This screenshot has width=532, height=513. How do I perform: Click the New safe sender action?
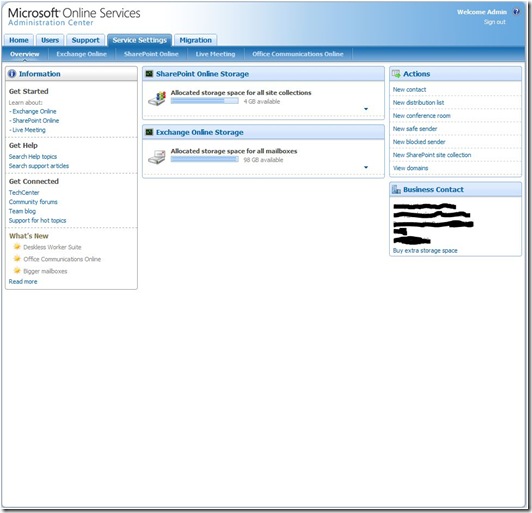point(415,129)
